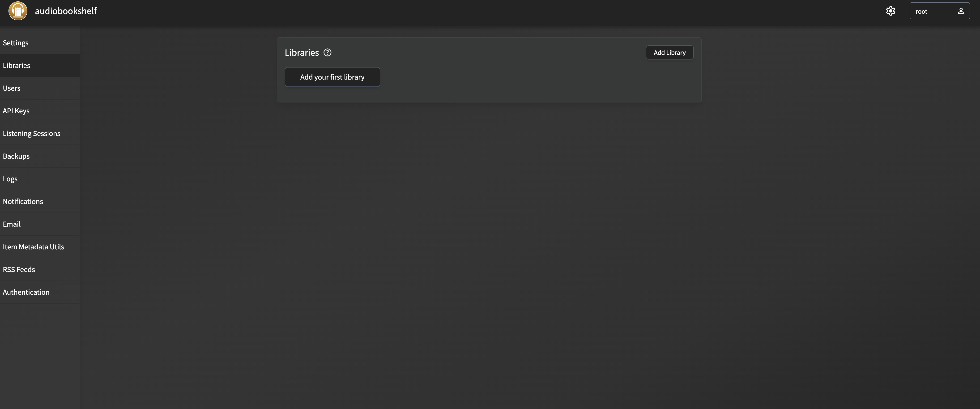The image size is (980, 409).
Task: Open Authentication settings
Action: click(x=26, y=292)
